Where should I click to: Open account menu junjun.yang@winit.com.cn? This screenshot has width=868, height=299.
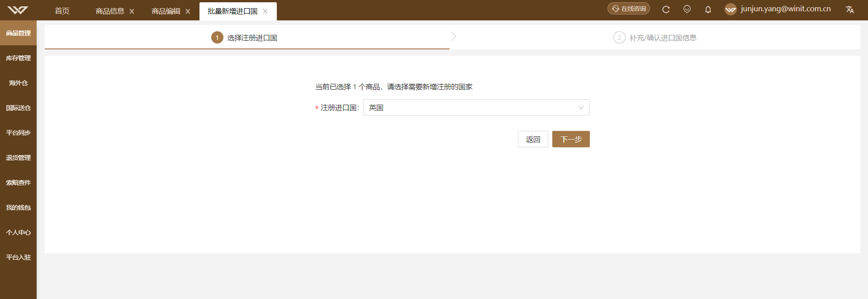click(786, 9)
